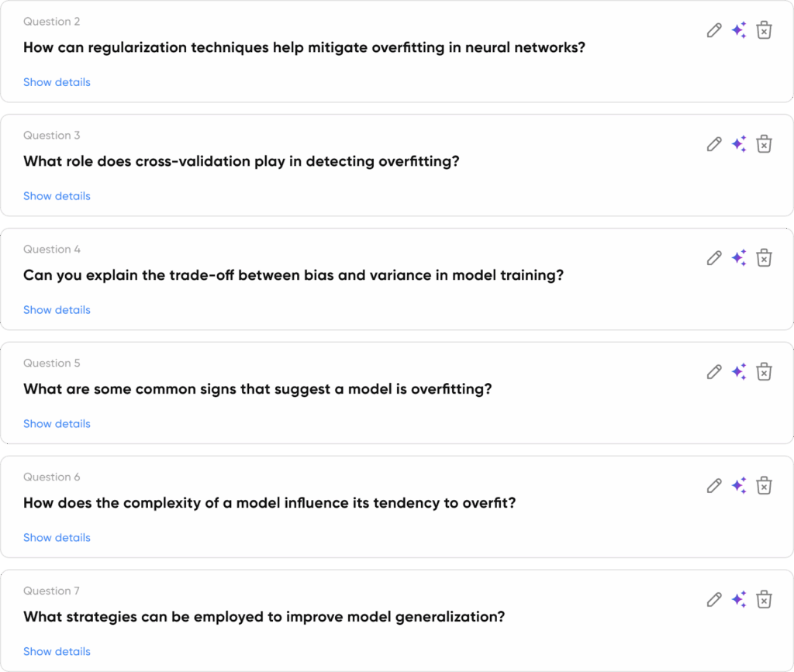This screenshot has width=794, height=672.
Task: Click AI sparkle icon for Question 5
Action: [739, 372]
